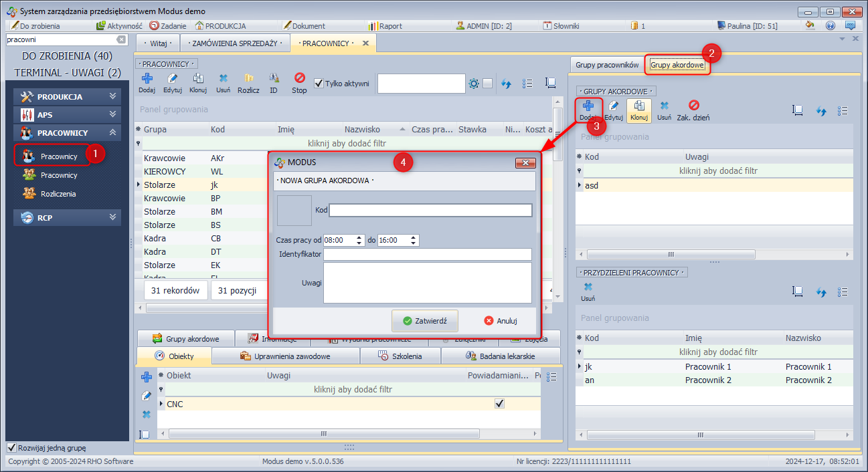
Task: Click the Anuluj button in the dialog
Action: click(x=501, y=321)
